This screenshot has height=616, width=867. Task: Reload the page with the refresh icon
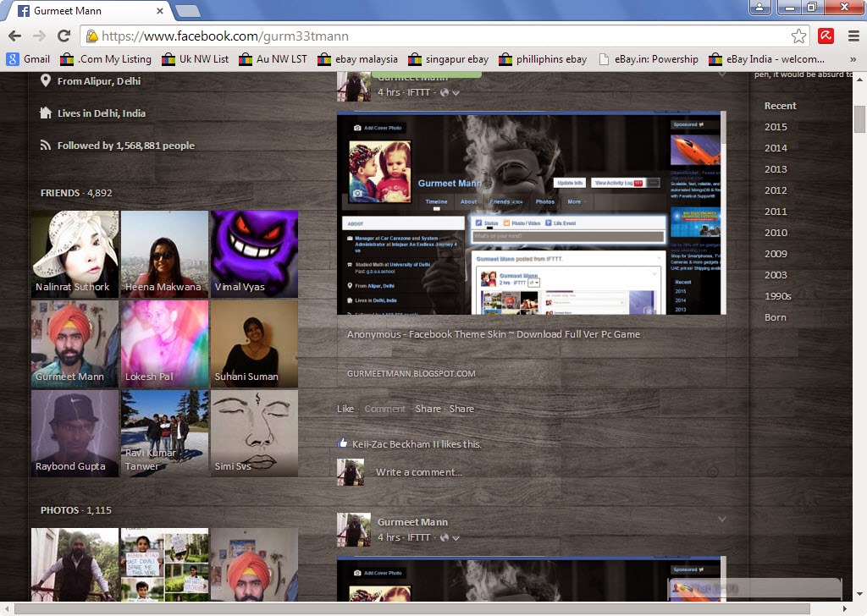64,36
